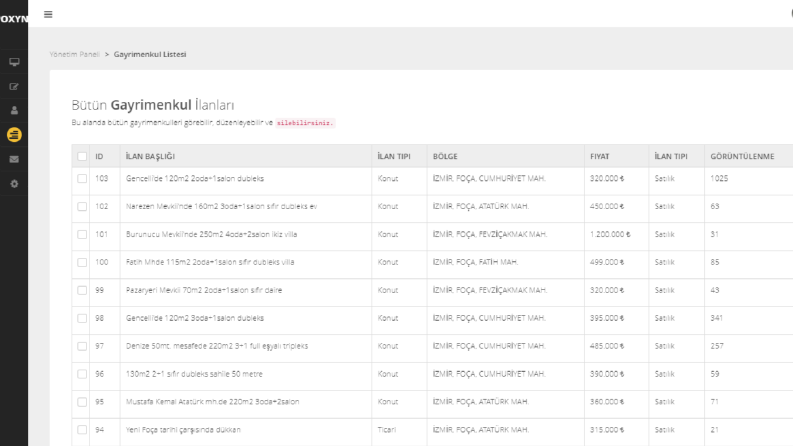Click view count 1025 cell
This screenshot has width=793, height=446.
pos(719,179)
